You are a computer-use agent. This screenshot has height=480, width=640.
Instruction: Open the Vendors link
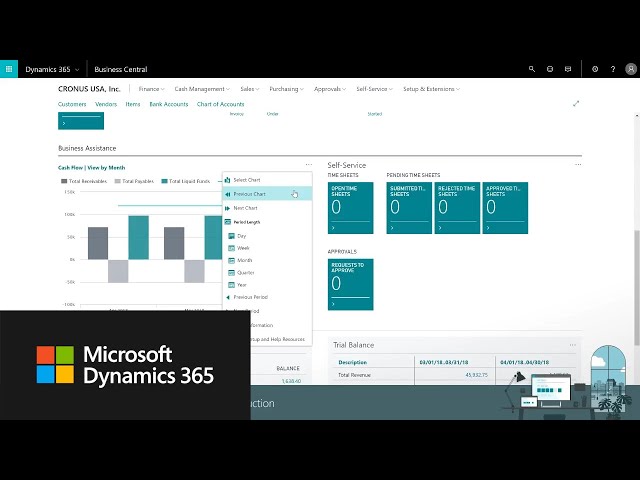pos(106,104)
